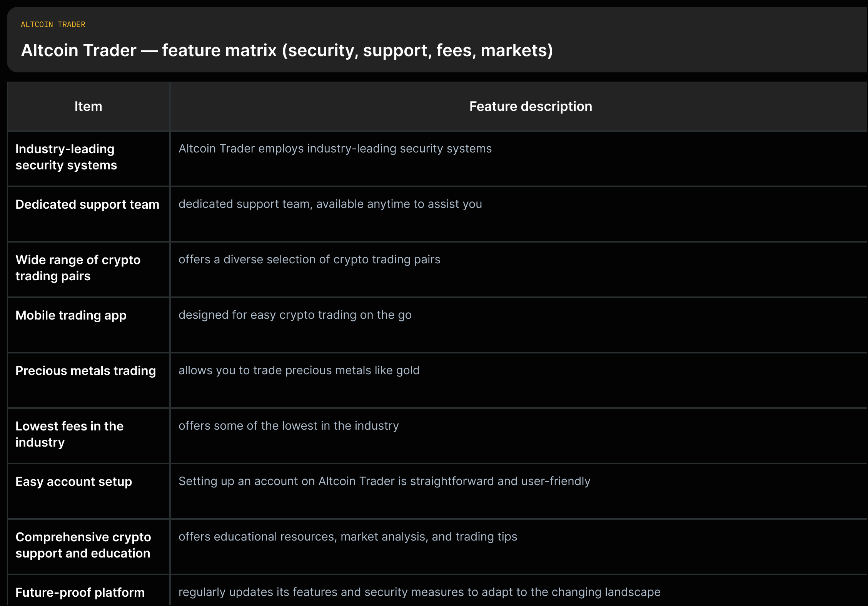868x606 pixels.
Task: Click the Lowest fees in the industry cell
Action: [x=88, y=436]
